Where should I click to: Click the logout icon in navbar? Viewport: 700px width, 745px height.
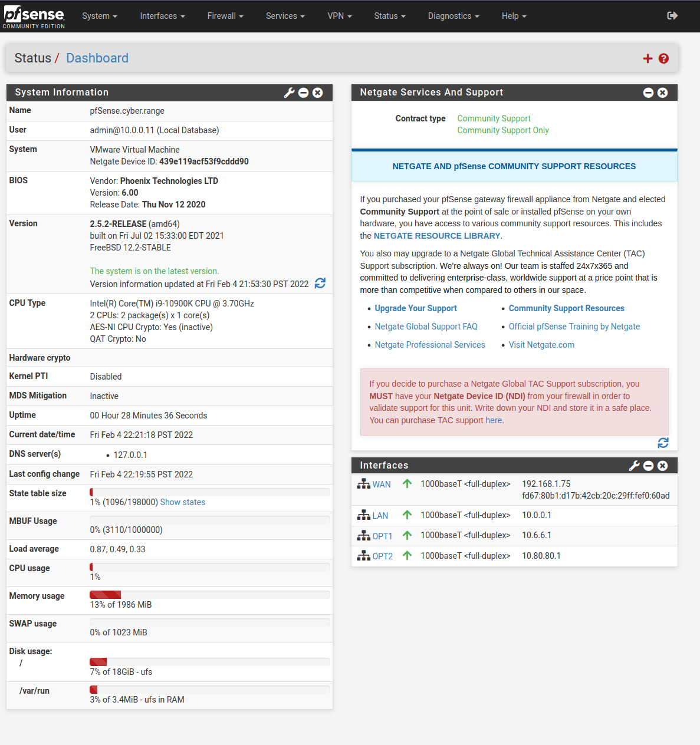point(672,16)
